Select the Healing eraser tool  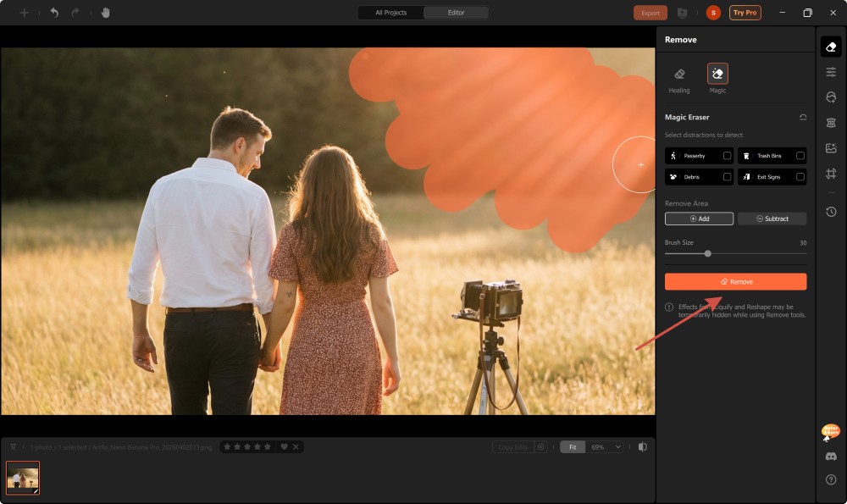(x=678, y=78)
